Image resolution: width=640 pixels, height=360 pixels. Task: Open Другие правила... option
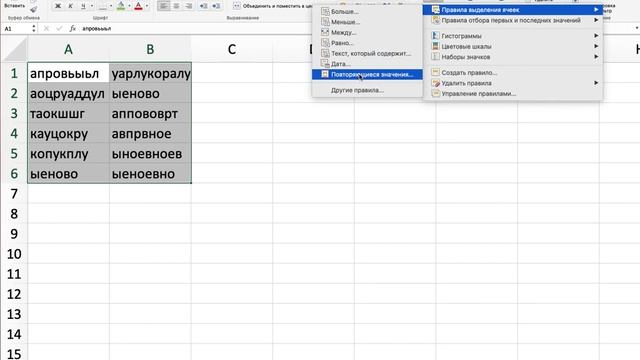point(367,90)
